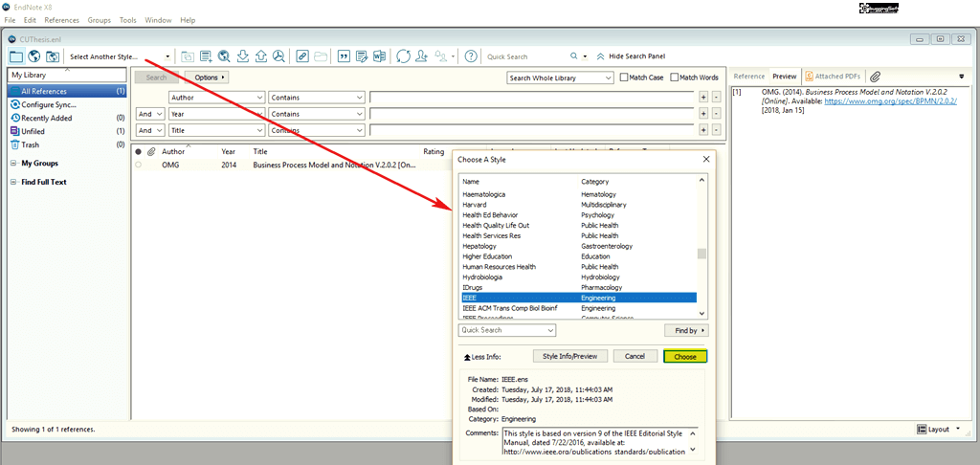Click the Export upload-arrow icon
The width and height of the screenshot is (980, 465).
(261, 56)
